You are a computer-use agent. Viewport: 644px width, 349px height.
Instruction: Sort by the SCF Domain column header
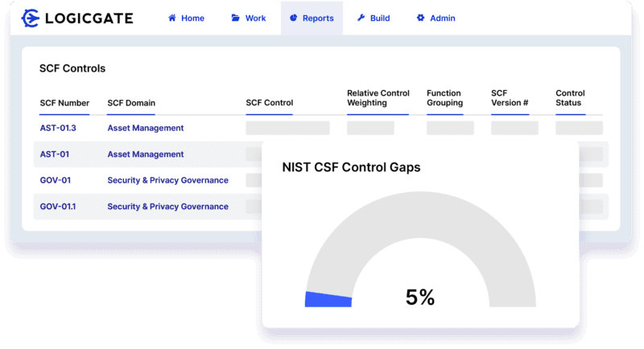pos(131,103)
